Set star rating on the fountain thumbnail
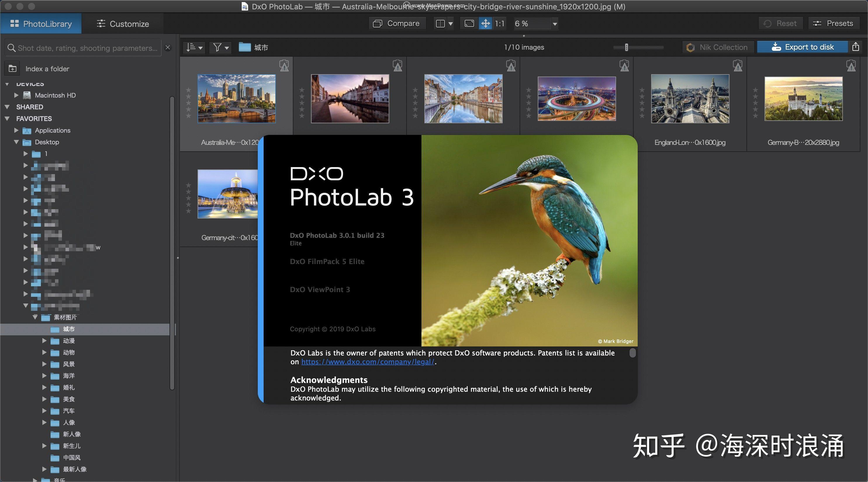This screenshot has height=482, width=868. [x=188, y=198]
